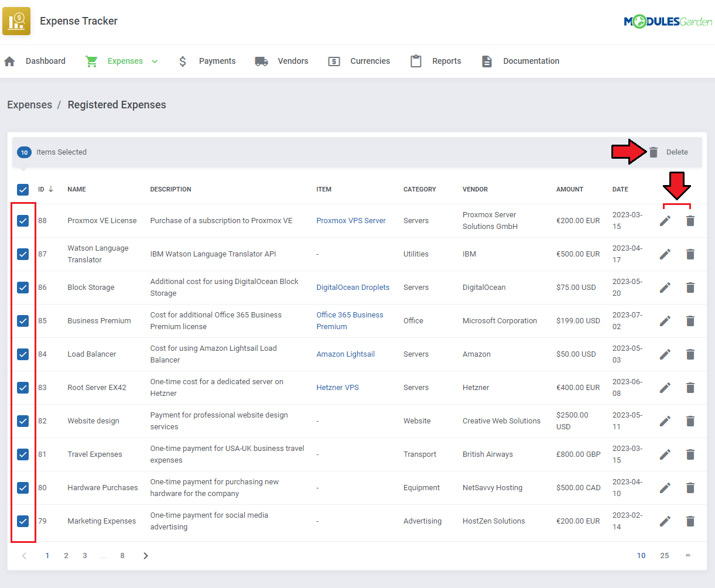Click the Dashboard home icon

[9, 61]
